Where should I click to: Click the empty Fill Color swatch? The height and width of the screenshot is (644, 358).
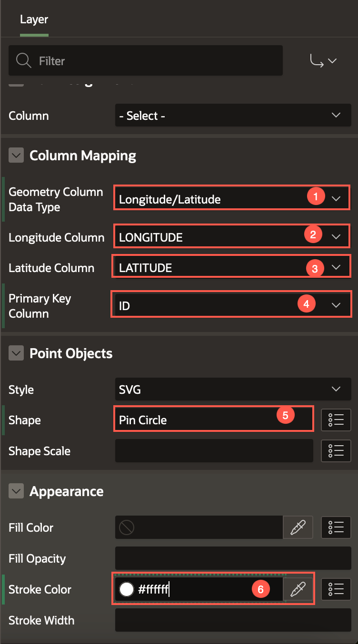point(127,527)
